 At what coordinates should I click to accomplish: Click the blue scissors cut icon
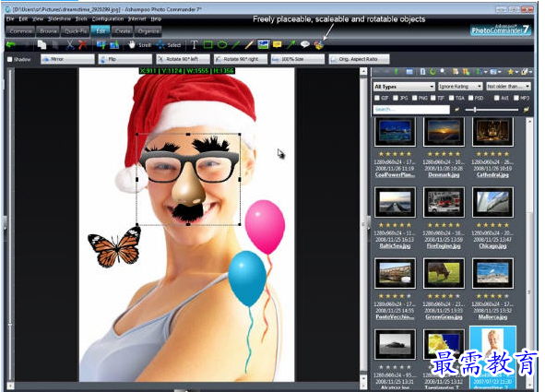pos(70,44)
